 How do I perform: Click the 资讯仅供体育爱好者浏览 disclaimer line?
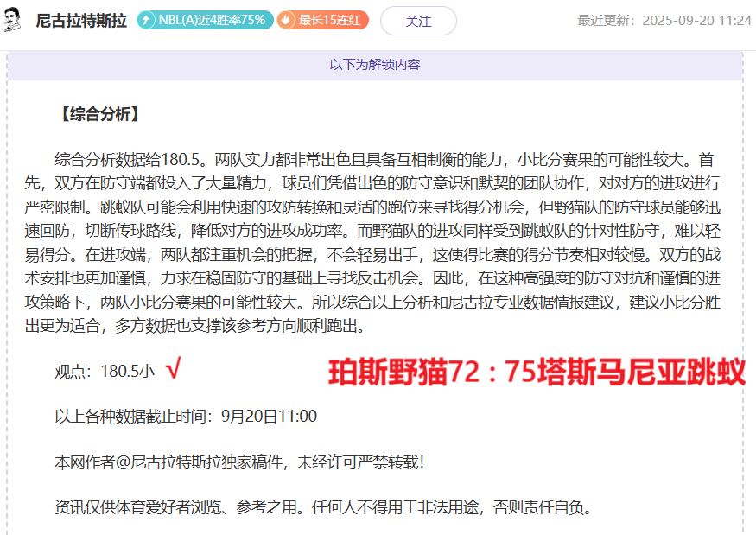point(323,507)
